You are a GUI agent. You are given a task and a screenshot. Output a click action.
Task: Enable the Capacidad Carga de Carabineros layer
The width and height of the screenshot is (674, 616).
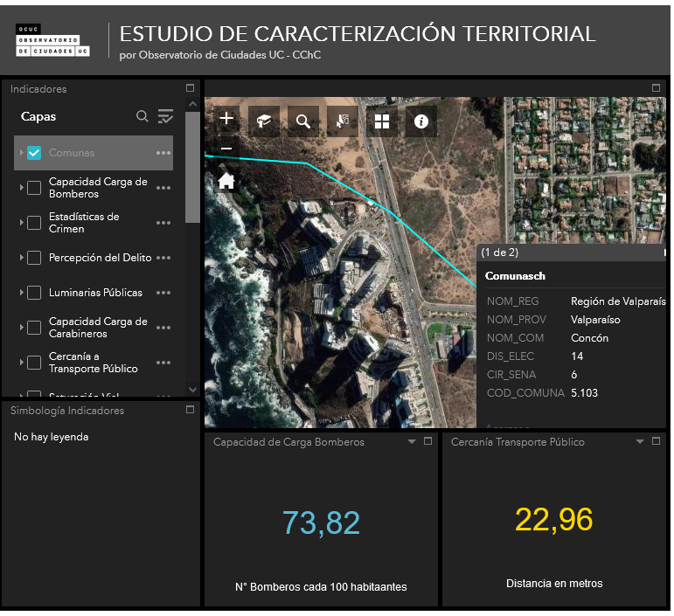point(34,328)
